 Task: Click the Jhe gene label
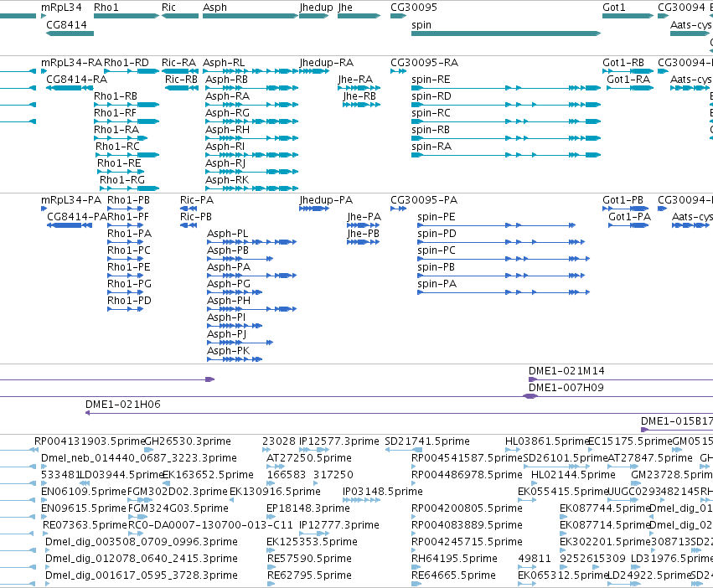(x=345, y=8)
